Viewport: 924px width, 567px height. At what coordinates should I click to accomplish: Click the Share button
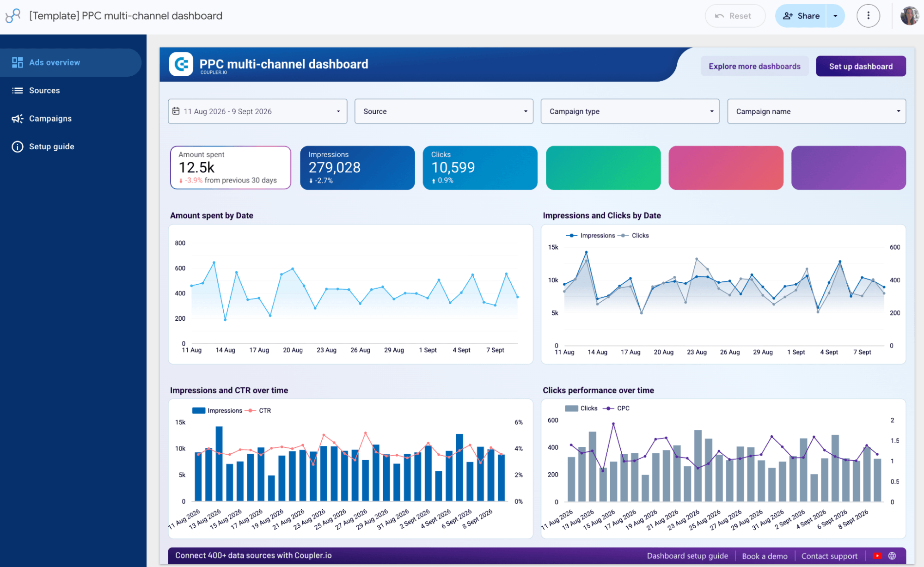pos(801,16)
